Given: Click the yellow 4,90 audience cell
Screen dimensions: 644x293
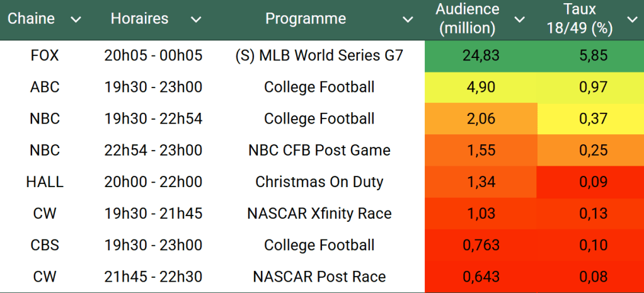Looking at the screenshot, I should [x=481, y=87].
